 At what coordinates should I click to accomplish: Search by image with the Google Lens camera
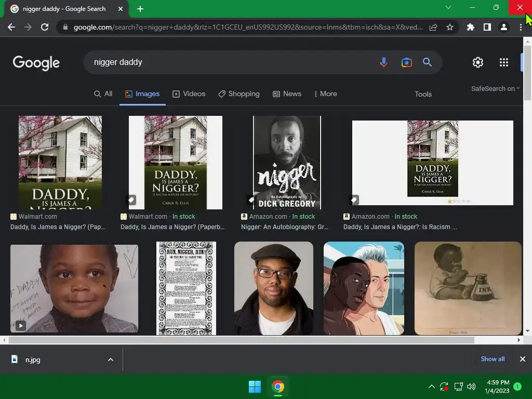pos(406,62)
